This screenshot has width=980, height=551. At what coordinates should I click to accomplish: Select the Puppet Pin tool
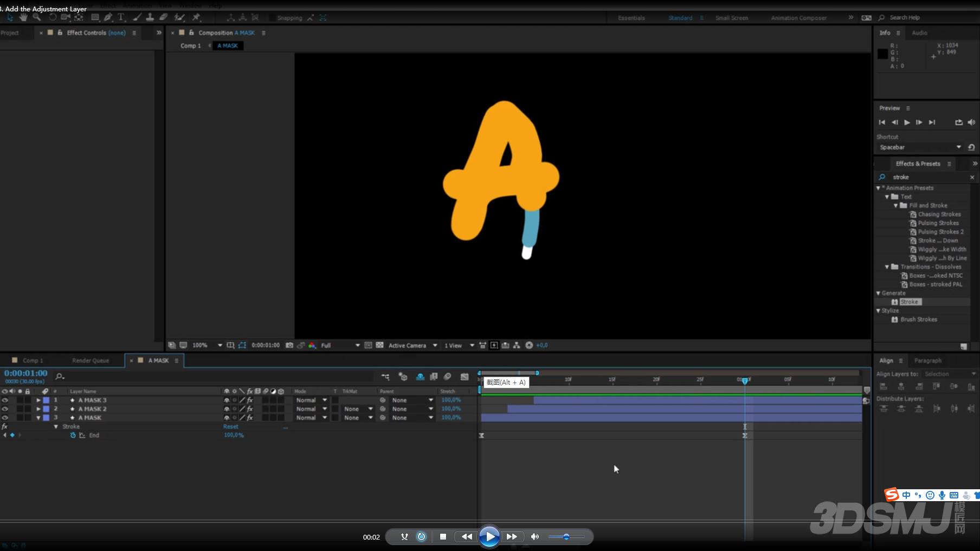[x=196, y=17]
